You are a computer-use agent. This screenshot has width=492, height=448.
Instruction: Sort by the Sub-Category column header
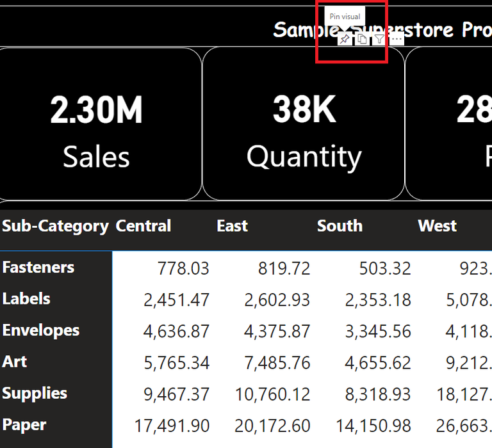pos(55,226)
